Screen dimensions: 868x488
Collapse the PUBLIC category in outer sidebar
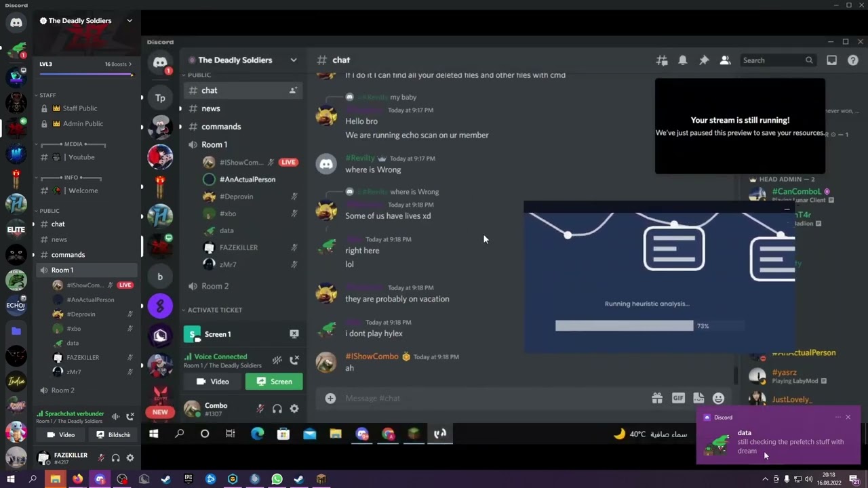tap(50, 211)
